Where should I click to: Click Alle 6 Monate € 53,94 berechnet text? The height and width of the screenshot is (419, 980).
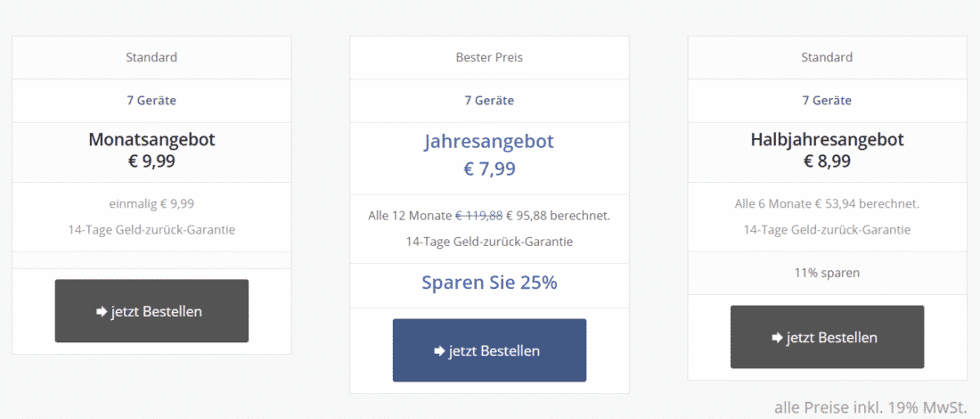click(827, 203)
